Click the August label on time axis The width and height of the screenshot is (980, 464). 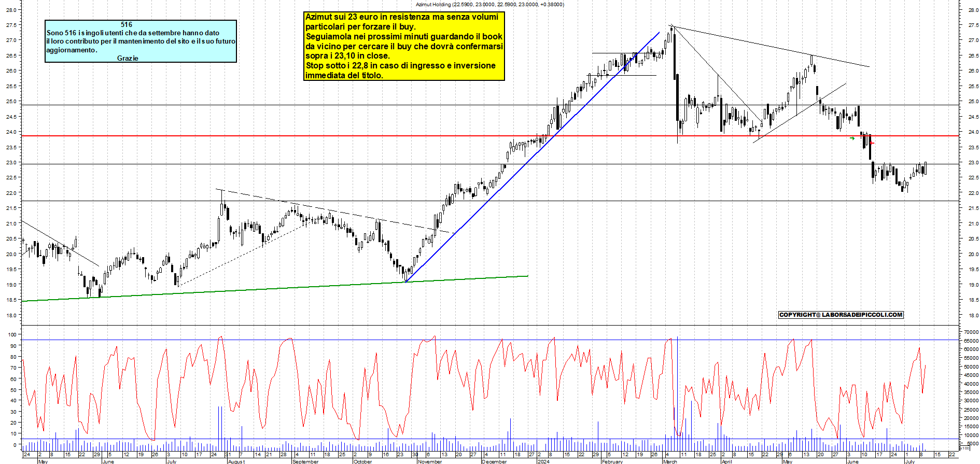point(236,461)
